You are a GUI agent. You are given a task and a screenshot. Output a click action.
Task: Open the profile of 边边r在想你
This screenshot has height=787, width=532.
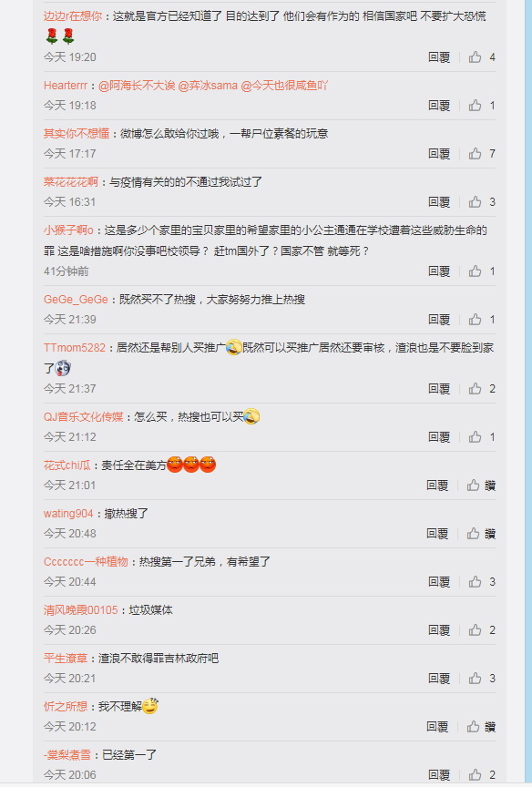[x=73, y=16]
